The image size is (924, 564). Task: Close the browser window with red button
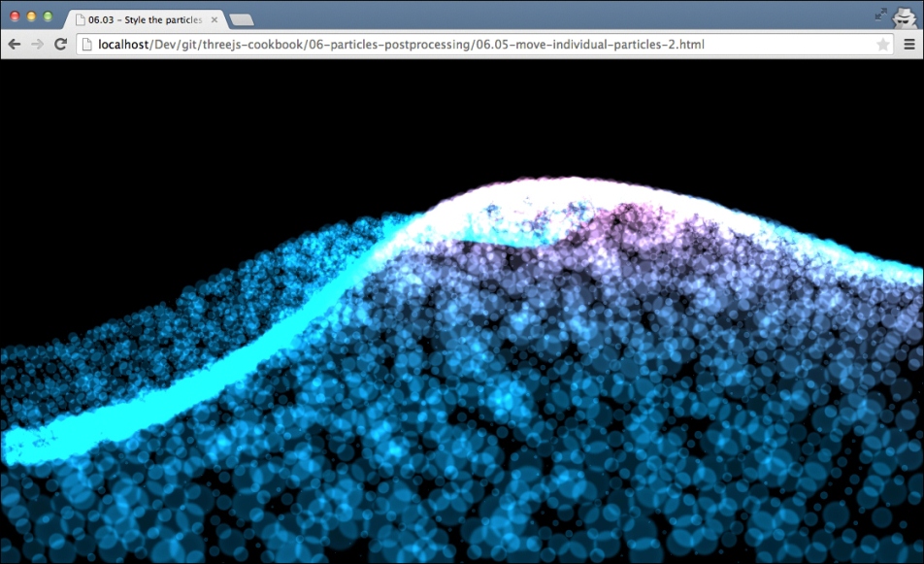(x=15, y=17)
